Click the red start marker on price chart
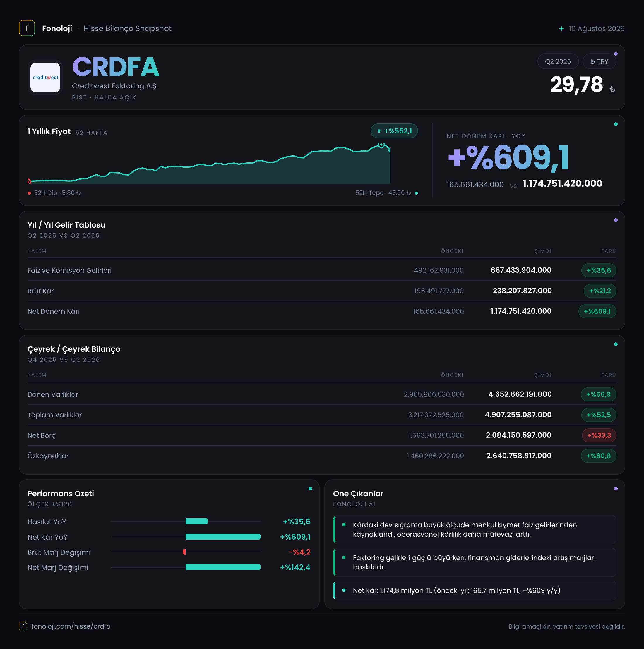The height and width of the screenshot is (649, 644). click(29, 181)
